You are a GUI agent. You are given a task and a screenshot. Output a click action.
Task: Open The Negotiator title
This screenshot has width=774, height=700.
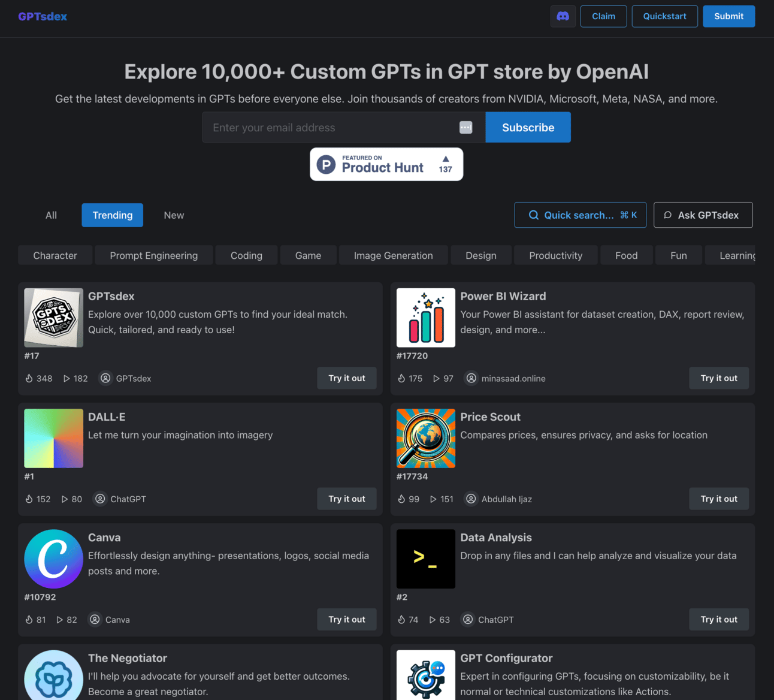pyautogui.click(x=128, y=658)
